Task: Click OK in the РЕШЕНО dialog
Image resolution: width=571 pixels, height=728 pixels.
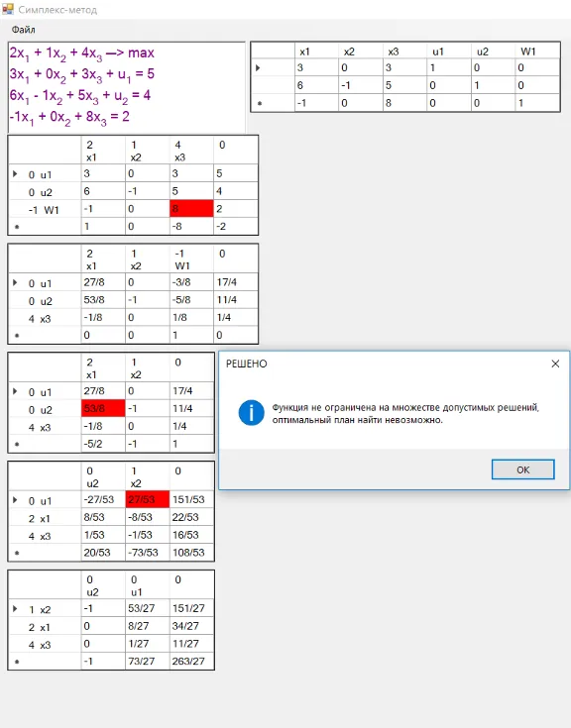Action: 522,469
